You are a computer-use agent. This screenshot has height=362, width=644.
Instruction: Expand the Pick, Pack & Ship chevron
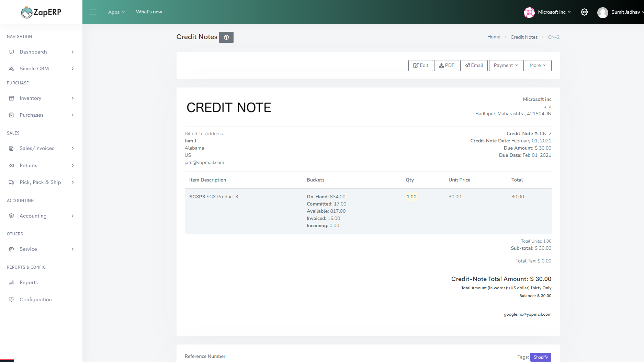pyautogui.click(x=72, y=182)
